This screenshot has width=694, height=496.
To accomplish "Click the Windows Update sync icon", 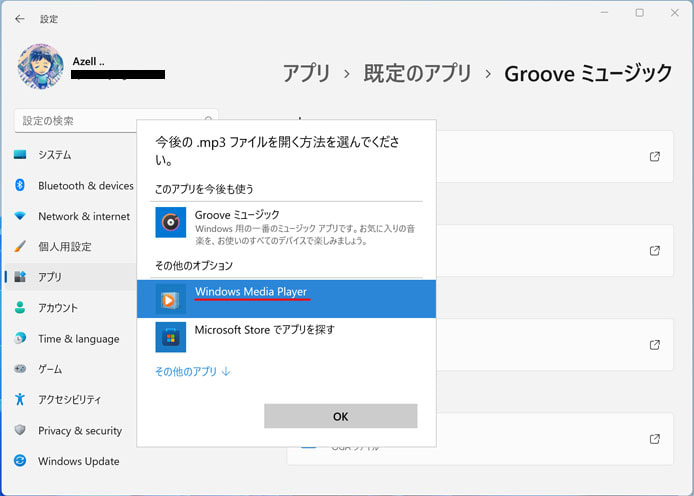I will 20,461.
